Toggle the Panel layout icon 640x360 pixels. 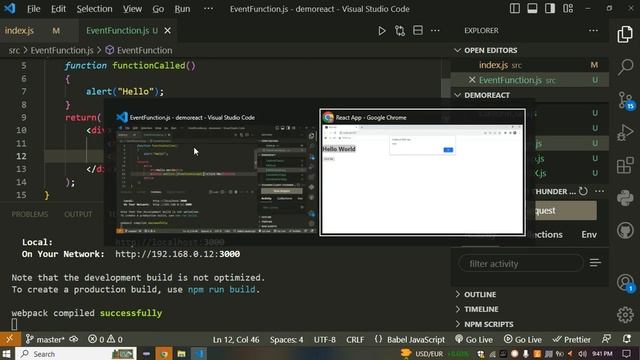[x=532, y=9]
